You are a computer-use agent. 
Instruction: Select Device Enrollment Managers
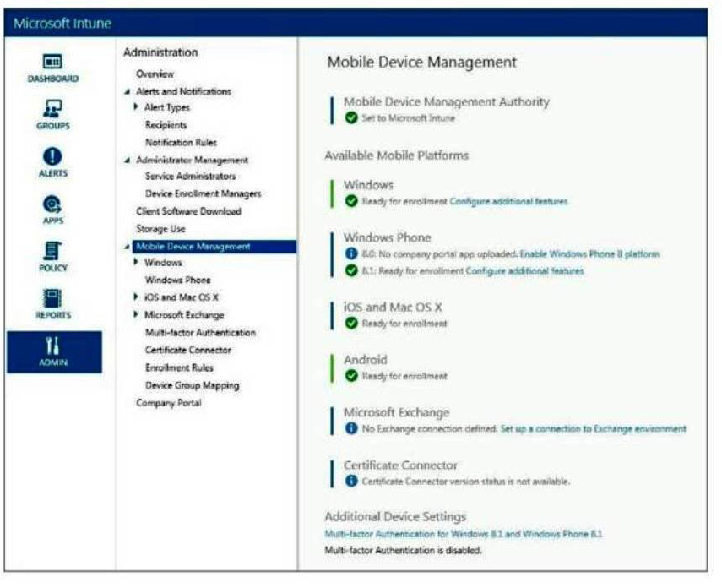203,193
